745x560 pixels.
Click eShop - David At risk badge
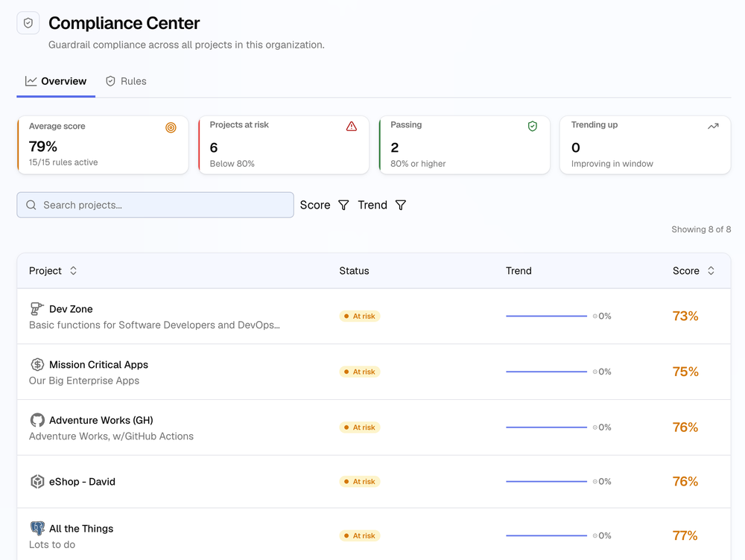click(360, 482)
